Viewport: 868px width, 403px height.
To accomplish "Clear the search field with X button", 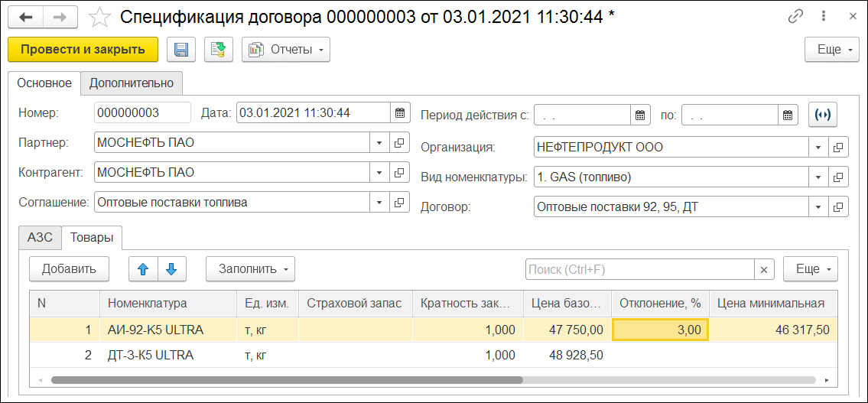I will [x=764, y=269].
